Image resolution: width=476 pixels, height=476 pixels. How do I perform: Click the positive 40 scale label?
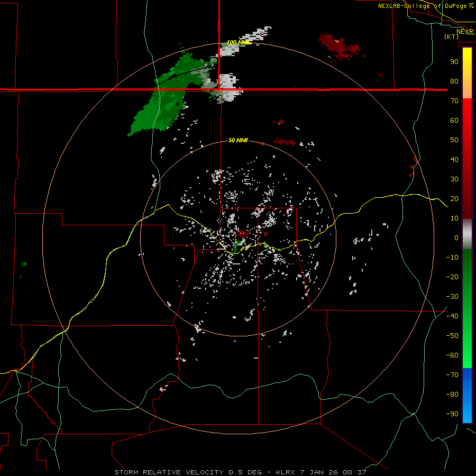454,159
